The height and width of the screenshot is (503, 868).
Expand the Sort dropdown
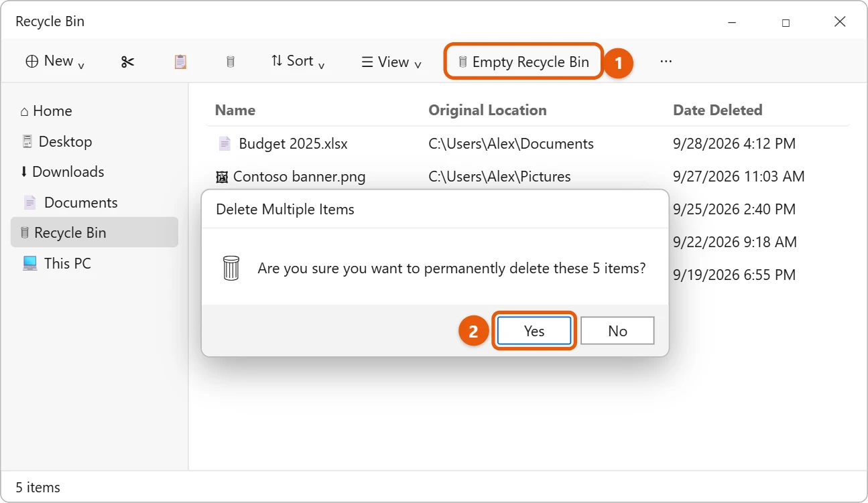coord(298,62)
